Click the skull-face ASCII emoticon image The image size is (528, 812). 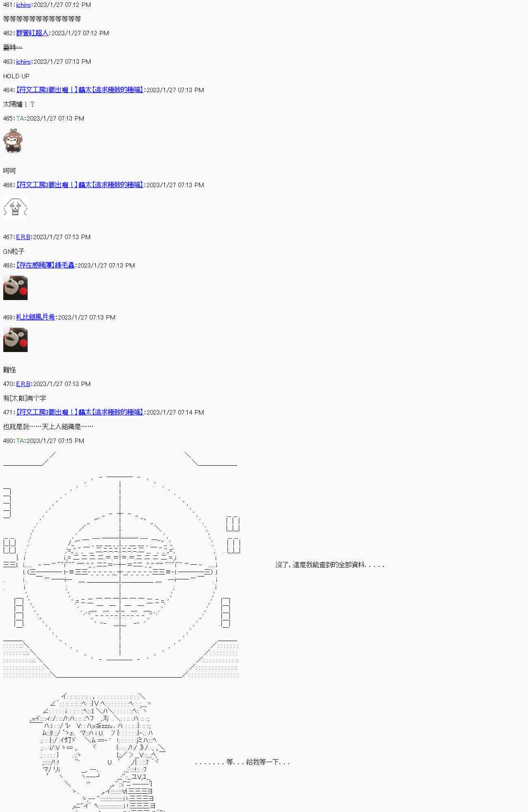click(15, 207)
